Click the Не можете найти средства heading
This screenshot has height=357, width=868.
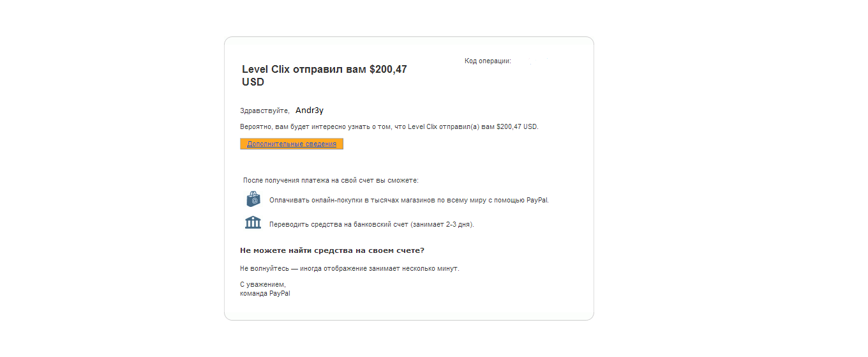point(332,250)
